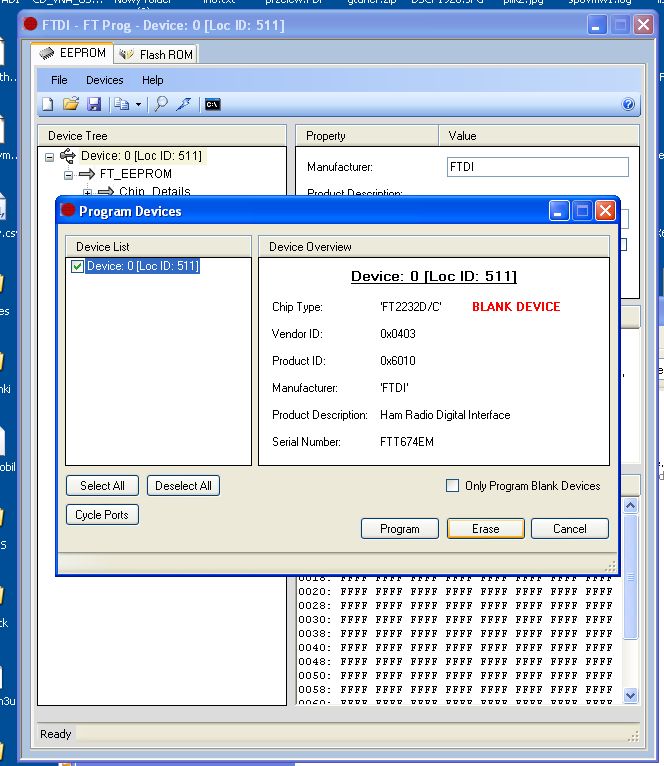Open the Devices menu
This screenshot has height=766, width=664.
tap(105, 80)
